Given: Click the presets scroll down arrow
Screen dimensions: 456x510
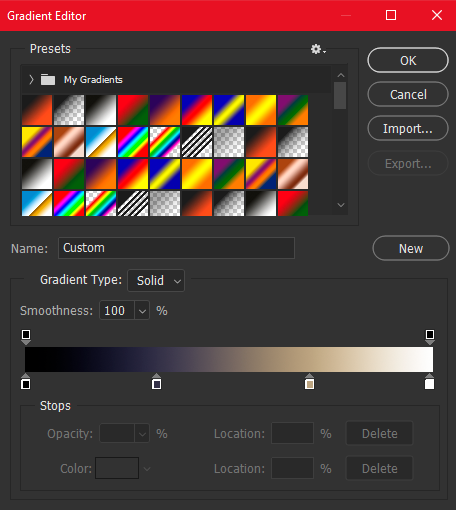Looking at the screenshot, I should pyautogui.click(x=341, y=205).
